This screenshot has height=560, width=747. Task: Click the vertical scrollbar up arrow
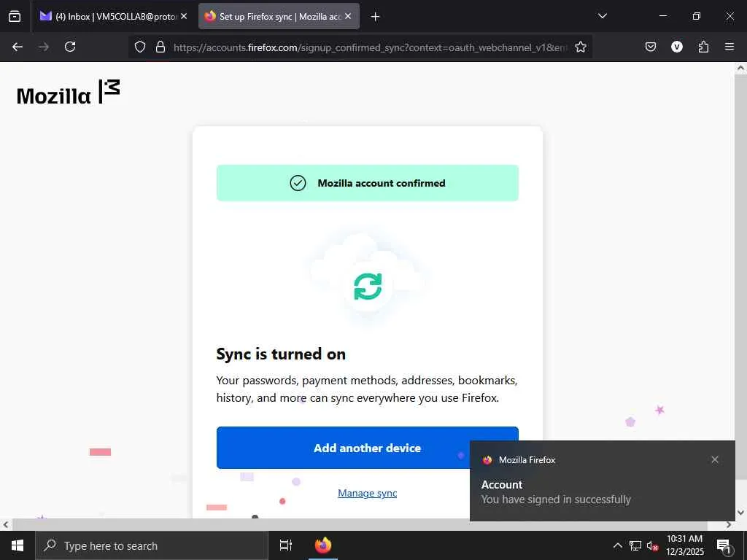click(740, 68)
